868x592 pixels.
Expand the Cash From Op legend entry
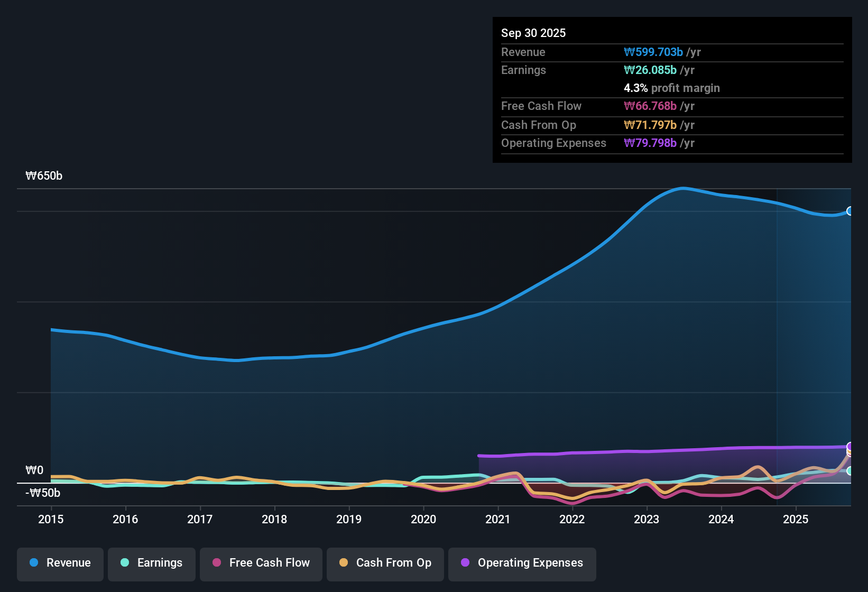tap(385, 563)
